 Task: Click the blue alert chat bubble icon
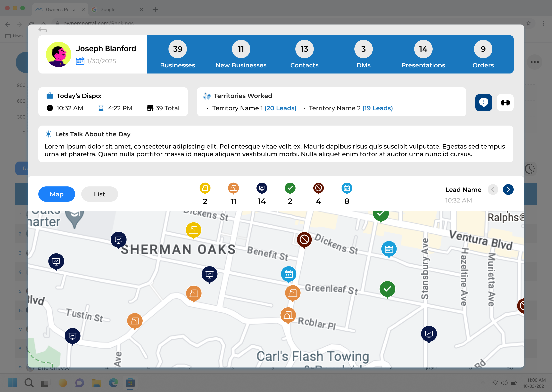(483, 103)
